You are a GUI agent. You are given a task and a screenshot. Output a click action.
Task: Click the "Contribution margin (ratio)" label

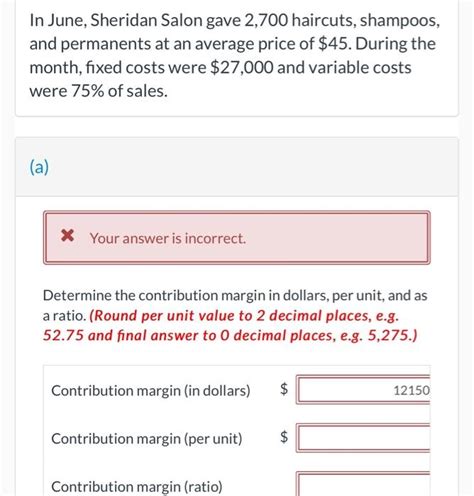137,487
